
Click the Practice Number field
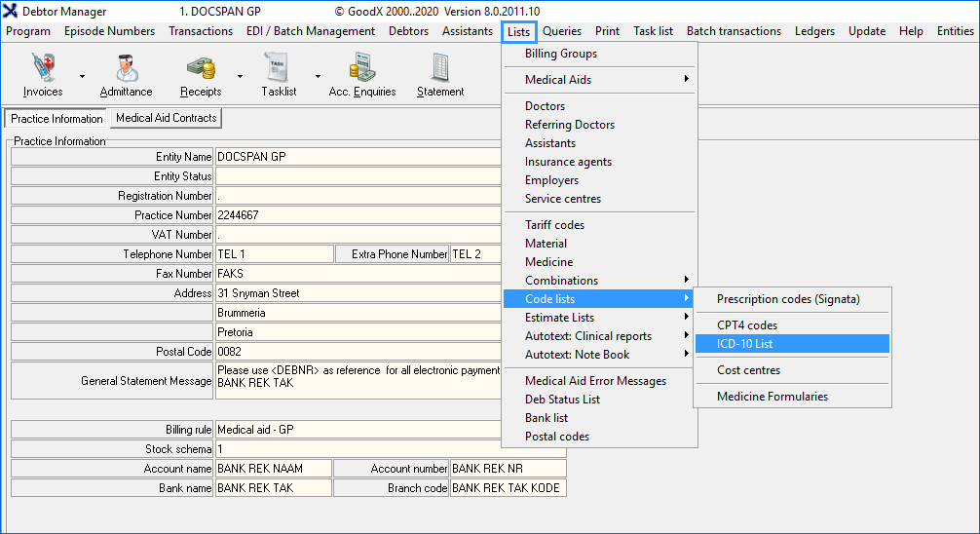(356, 215)
